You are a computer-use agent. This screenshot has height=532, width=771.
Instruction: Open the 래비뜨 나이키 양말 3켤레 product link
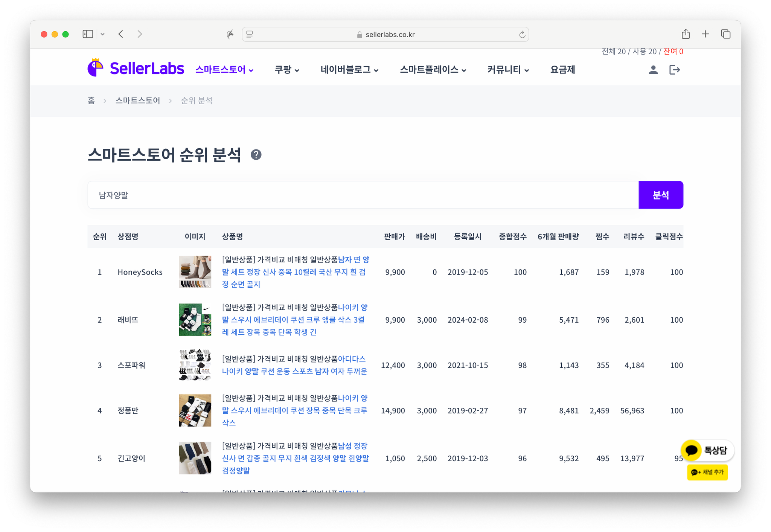[x=296, y=320]
